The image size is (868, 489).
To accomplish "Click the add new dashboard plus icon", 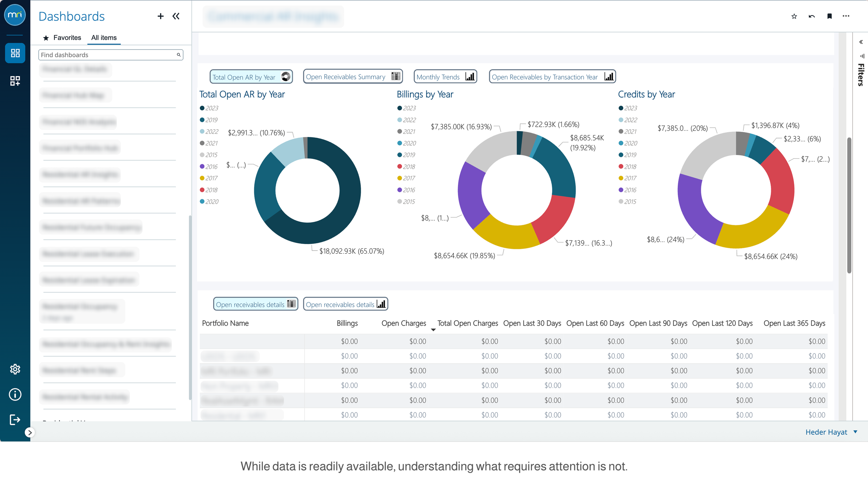I will pyautogui.click(x=160, y=16).
